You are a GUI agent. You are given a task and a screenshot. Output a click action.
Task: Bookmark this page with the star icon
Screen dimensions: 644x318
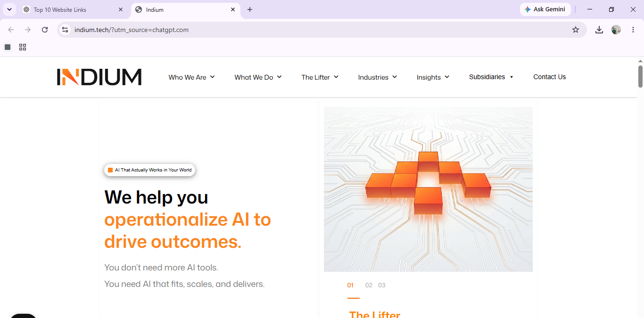click(576, 30)
